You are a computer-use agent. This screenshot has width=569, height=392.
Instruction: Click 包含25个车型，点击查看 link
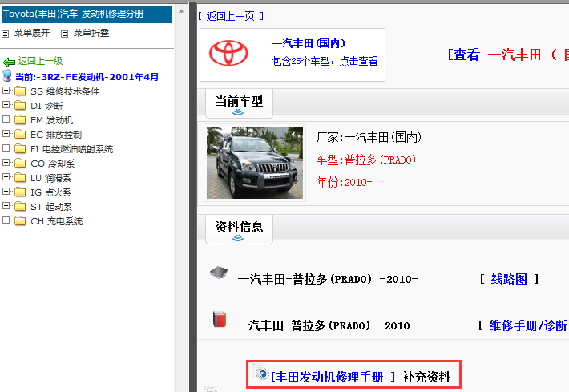click(325, 61)
